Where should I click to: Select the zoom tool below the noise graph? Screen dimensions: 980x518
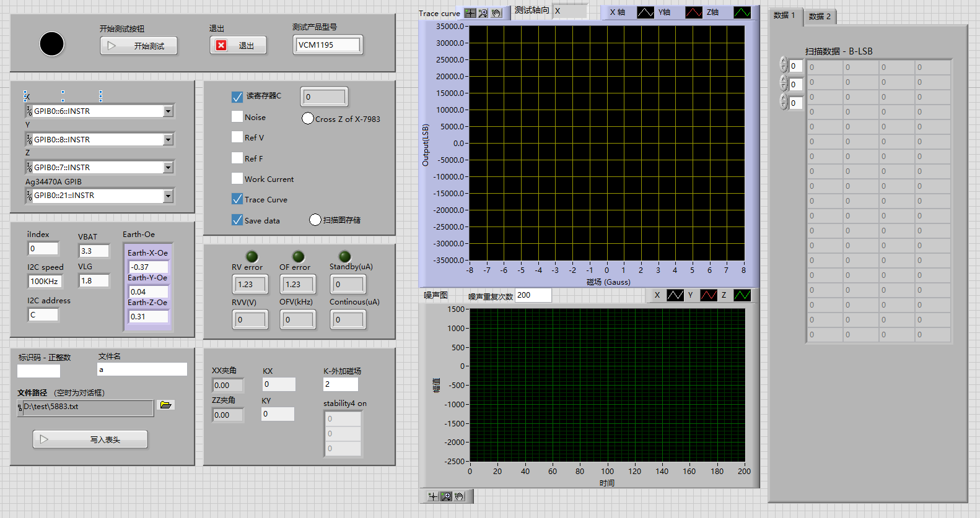[446, 496]
